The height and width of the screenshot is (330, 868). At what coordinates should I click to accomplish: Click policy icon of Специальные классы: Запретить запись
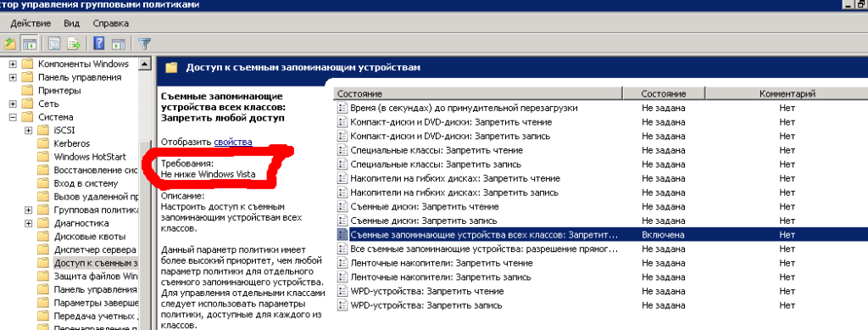(342, 165)
